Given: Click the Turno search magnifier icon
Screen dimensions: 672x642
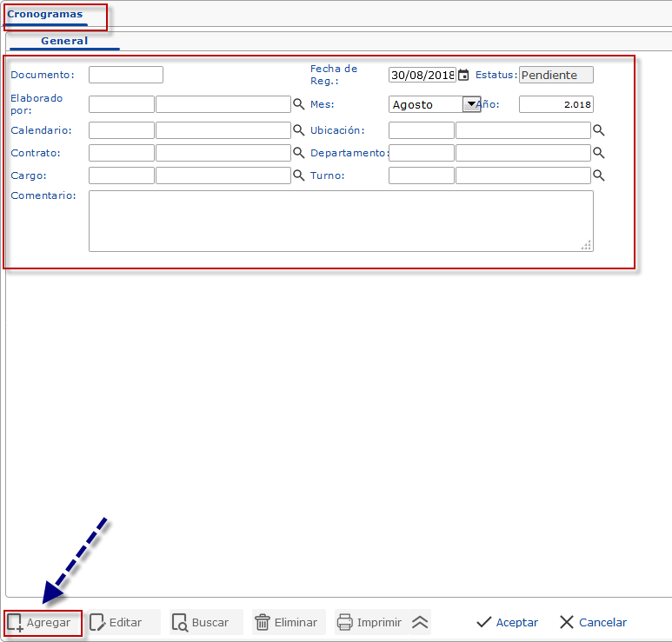Looking at the screenshot, I should point(598,175).
